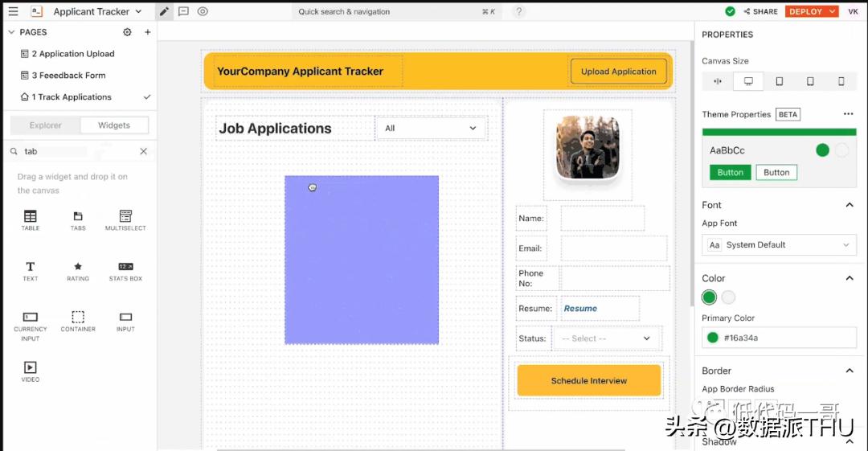Screen dimensions: 868x451
Task: Click the filled green theme Button
Action: point(730,172)
